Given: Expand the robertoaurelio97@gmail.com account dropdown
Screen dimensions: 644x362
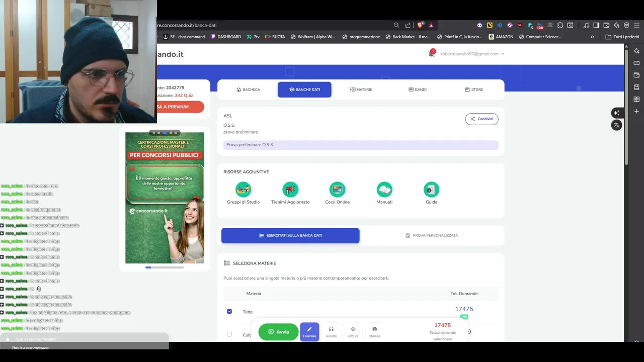Looking at the screenshot, I should click(x=472, y=54).
